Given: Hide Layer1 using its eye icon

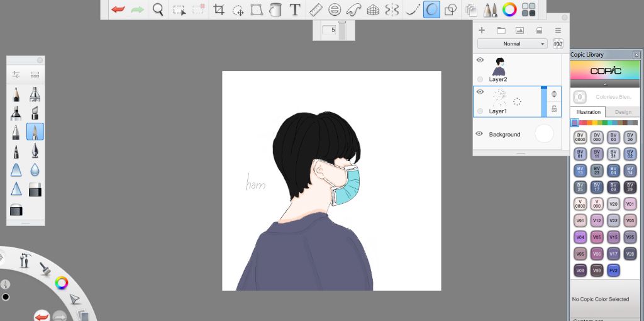Looking at the screenshot, I should (x=480, y=92).
